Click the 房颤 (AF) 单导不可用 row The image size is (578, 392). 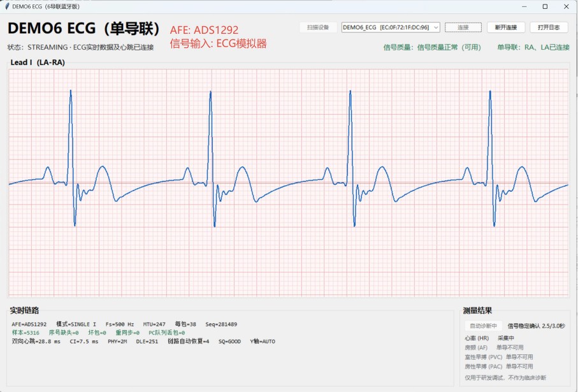point(495,347)
